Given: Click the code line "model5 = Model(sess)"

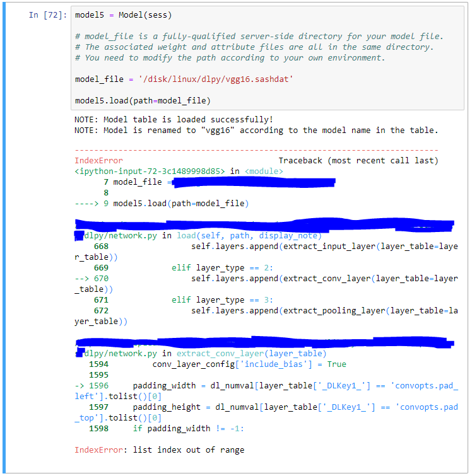Looking at the screenshot, I should pyautogui.click(x=124, y=15).
